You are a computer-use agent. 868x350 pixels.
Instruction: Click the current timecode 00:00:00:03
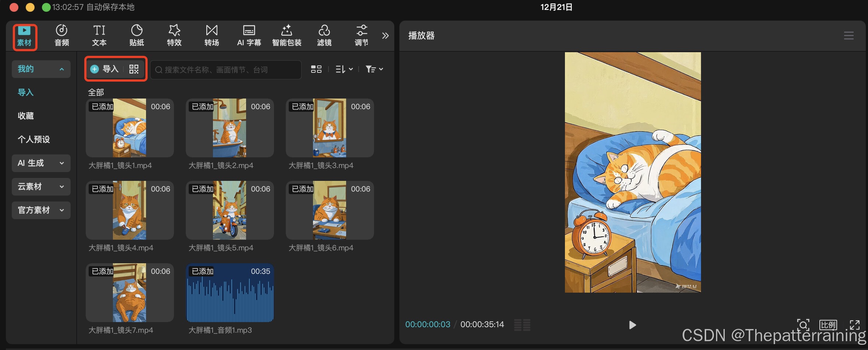[x=428, y=324]
